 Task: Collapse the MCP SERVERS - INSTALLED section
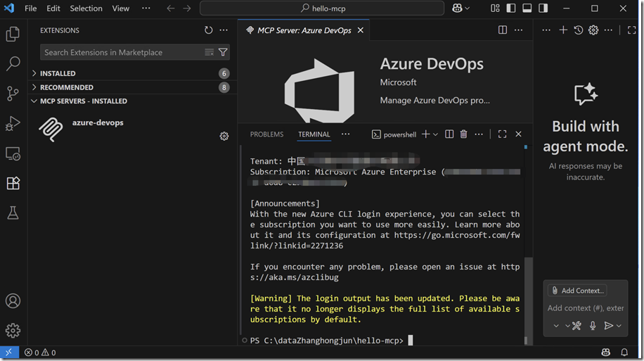(132, 101)
